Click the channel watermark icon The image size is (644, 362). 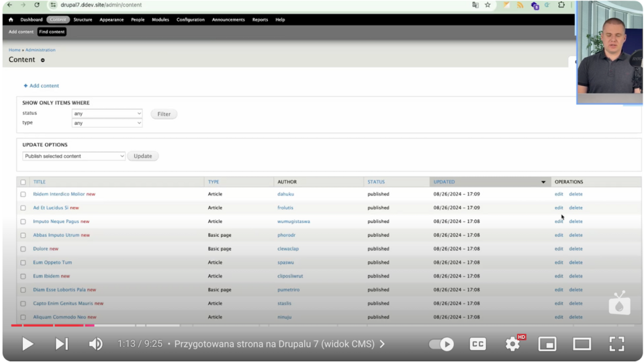619,304
